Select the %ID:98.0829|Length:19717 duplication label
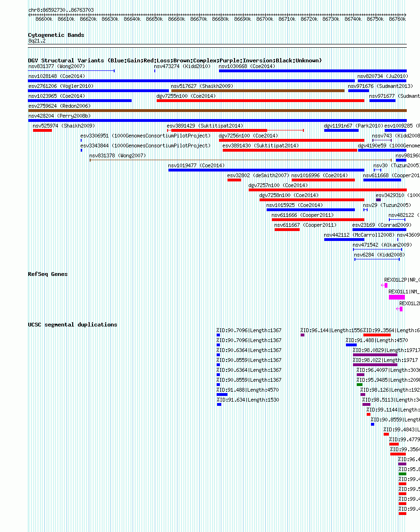Viewport: 420px width, 532px height. tap(386, 350)
